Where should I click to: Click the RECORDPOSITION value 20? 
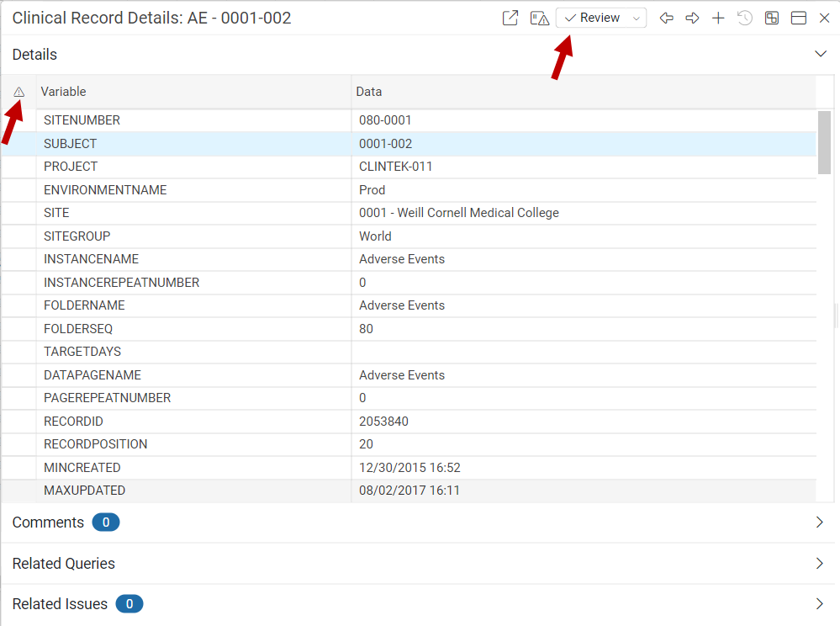(366, 444)
